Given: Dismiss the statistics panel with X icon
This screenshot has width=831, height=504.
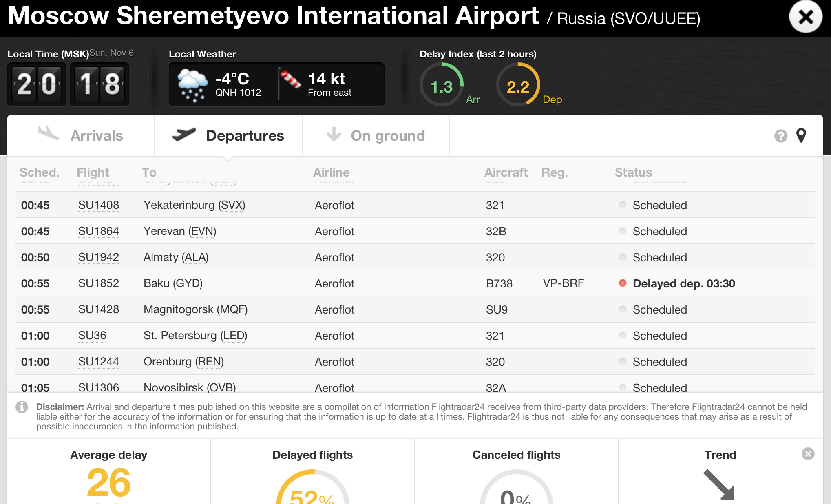Looking at the screenshot, I should (x=807, y=453).
